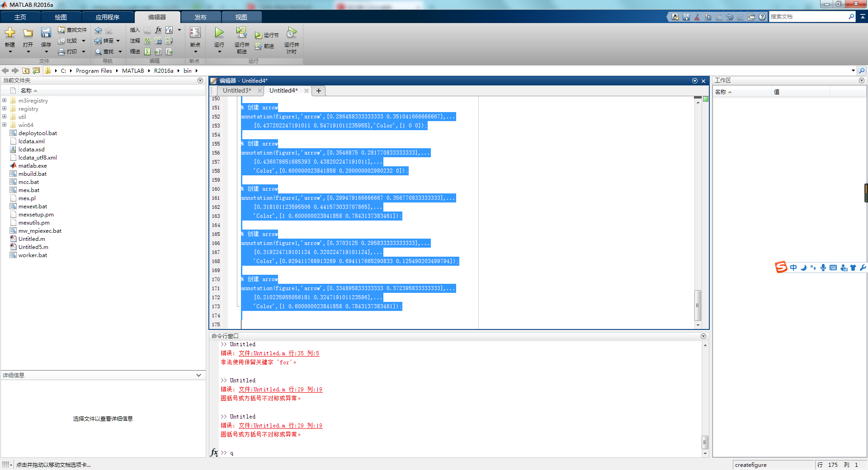Click the smart indent icon
Image resolution: width=868 pixels, height=470 pixels.
[147, 52]
